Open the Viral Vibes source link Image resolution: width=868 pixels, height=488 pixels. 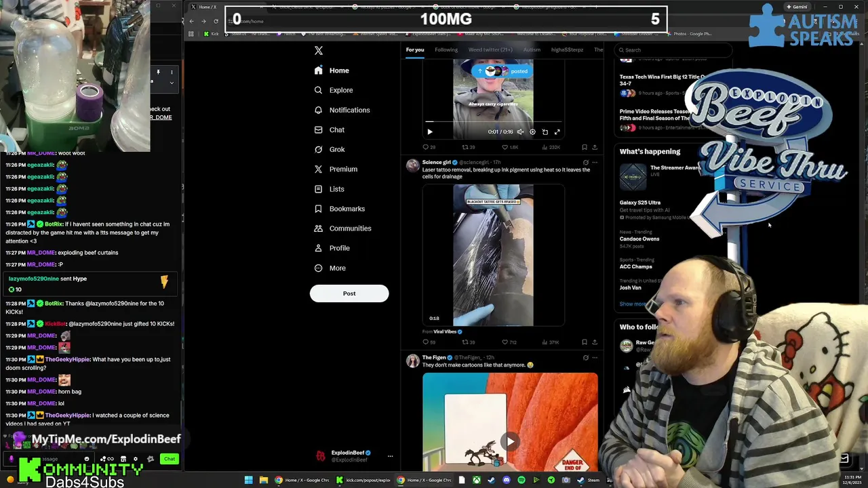(x=445, y=331)
